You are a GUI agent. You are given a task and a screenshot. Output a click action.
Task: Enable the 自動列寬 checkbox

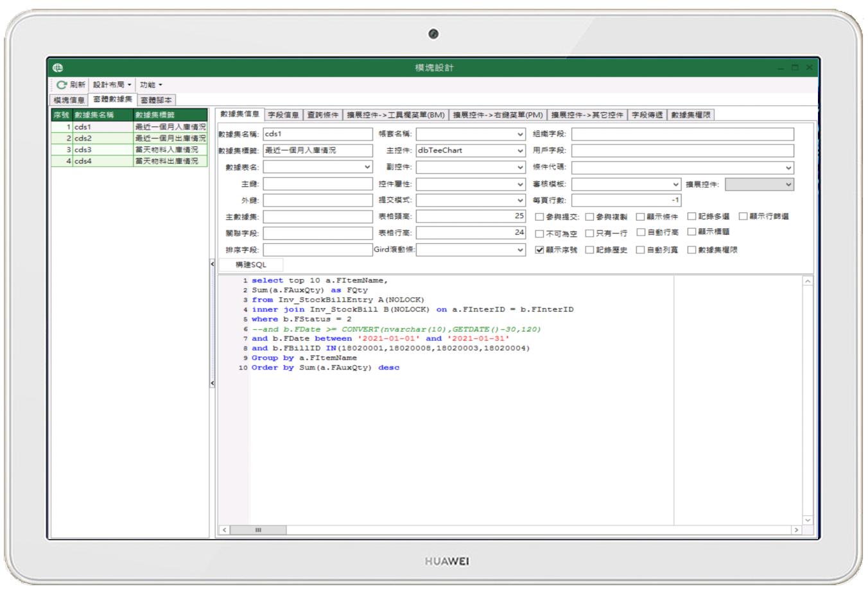coord(640,250)
